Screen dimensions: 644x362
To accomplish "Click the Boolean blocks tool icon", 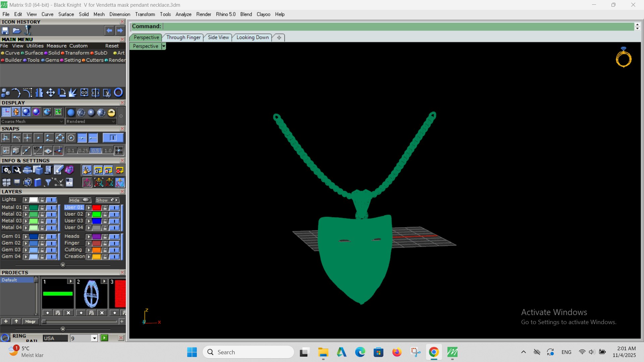I will tap(6, 93).
